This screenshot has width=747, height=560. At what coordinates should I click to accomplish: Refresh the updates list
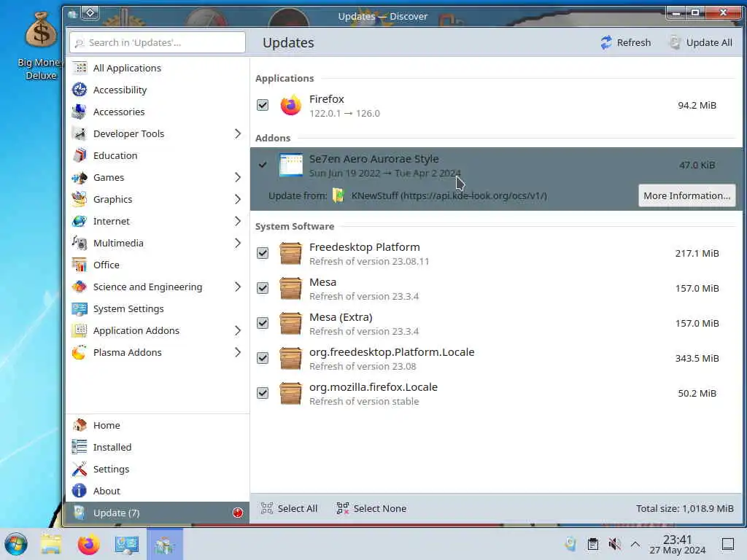625,42
